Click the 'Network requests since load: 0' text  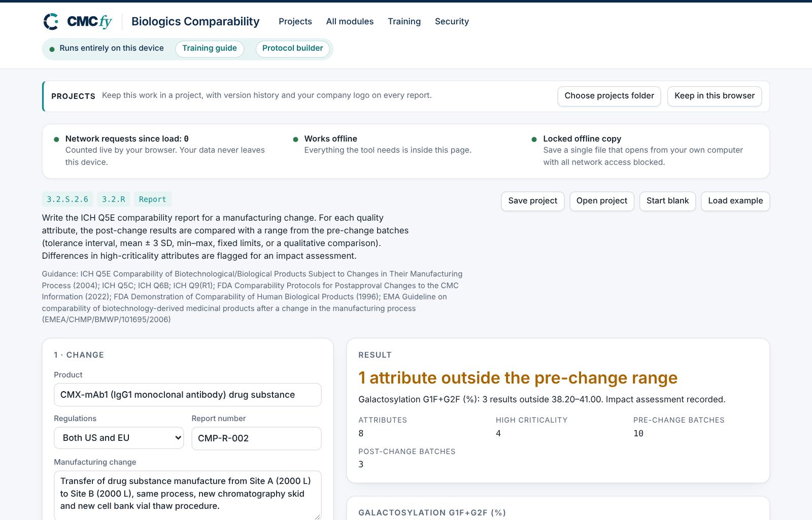point(127,138)
